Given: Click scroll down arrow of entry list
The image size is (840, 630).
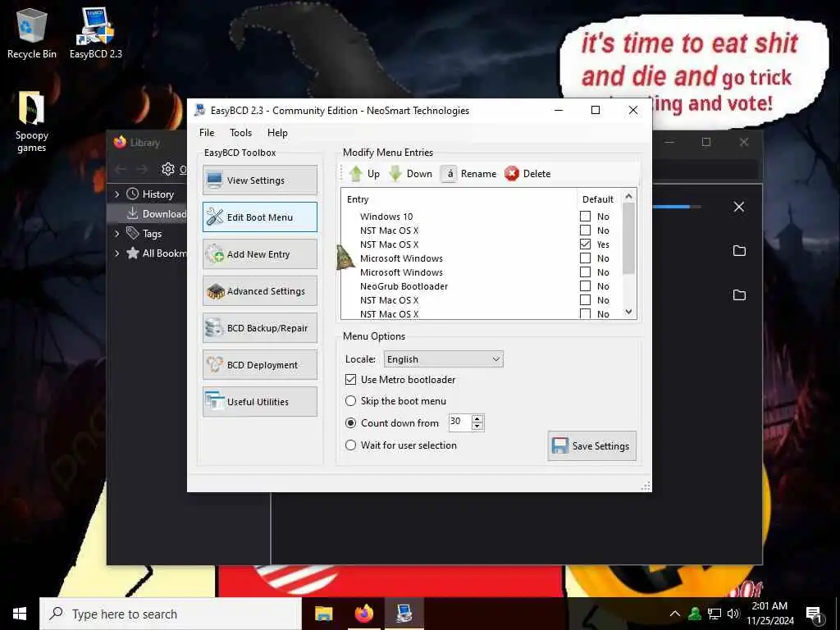Looking at the screenshot, I should 629,312.
